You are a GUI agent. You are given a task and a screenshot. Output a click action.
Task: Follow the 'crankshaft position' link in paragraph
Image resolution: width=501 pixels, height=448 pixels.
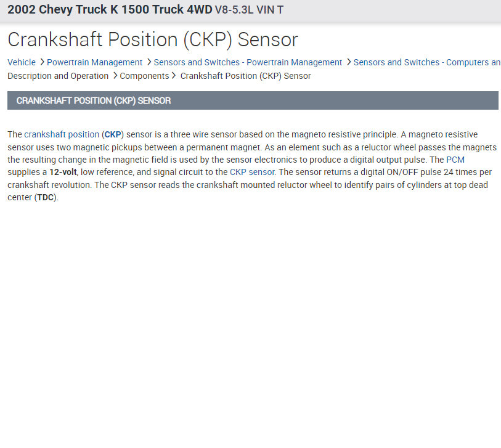click(x=62, y=134)
